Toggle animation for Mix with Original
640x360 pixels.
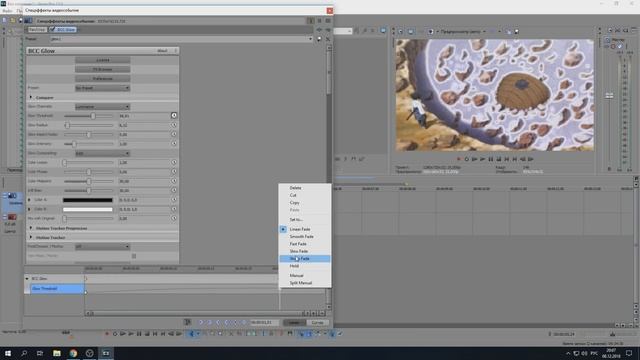point(174,218)
